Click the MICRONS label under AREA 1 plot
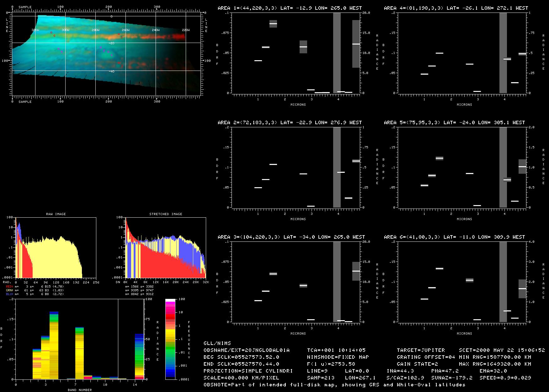 [298, 105]
